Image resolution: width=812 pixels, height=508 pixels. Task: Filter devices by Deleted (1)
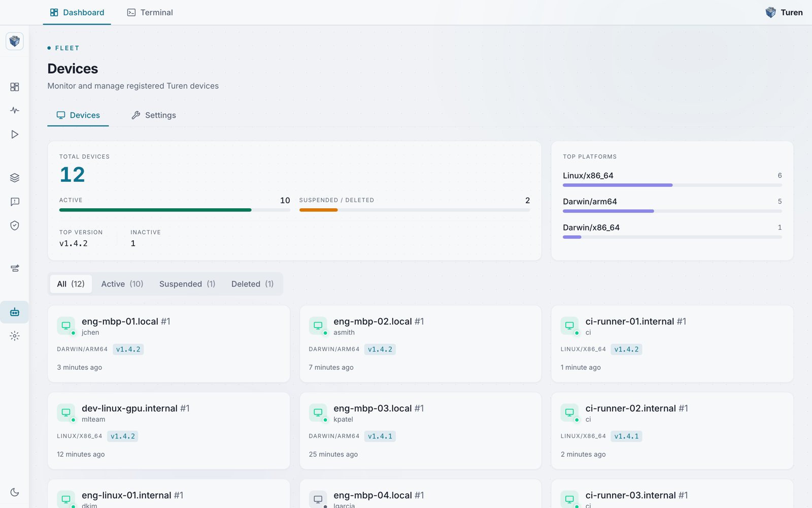coord(252,284)
